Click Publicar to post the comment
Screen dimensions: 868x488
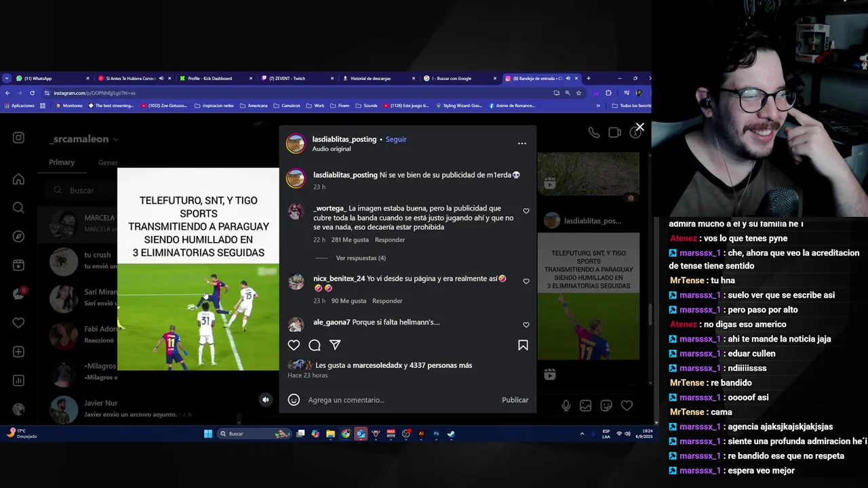point(515,400)
